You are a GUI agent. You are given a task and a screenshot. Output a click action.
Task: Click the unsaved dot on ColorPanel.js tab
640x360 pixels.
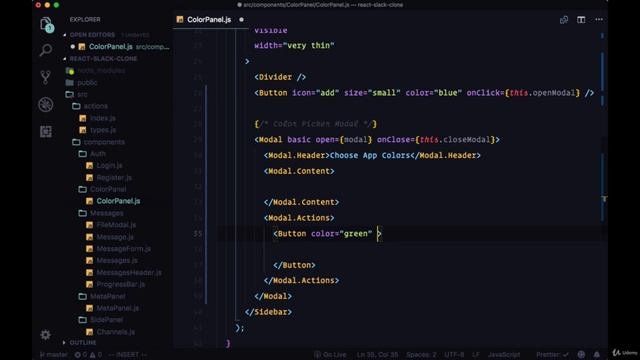pos(241,20)
